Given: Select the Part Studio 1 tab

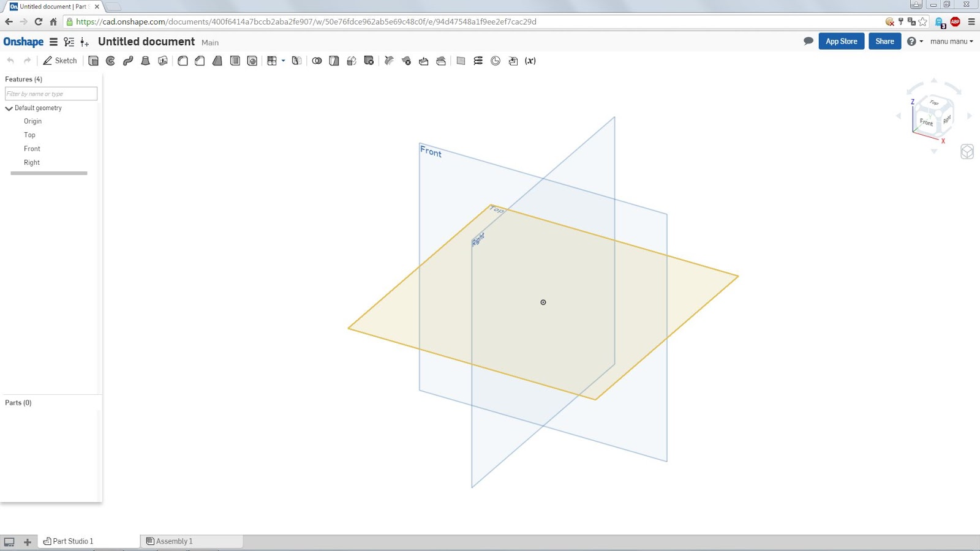Looking at the screenshot, I should click(73, 541).
